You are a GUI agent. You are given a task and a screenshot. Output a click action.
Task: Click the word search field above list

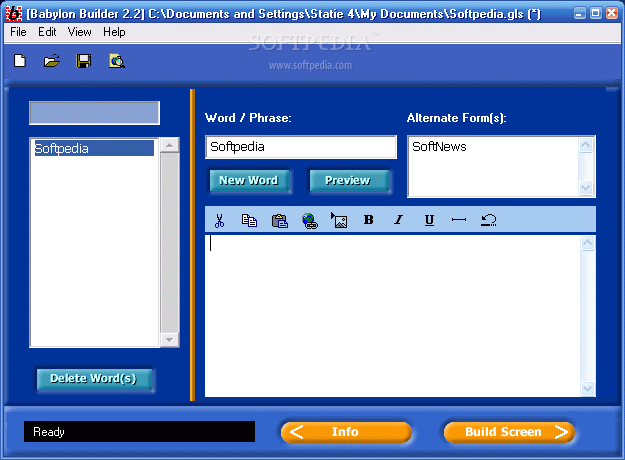tap(94, 113)
